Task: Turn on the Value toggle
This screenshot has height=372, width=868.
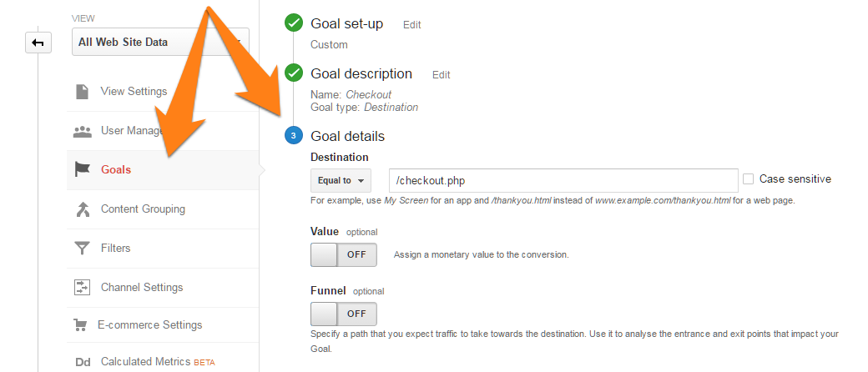Action: pos(344,254)
